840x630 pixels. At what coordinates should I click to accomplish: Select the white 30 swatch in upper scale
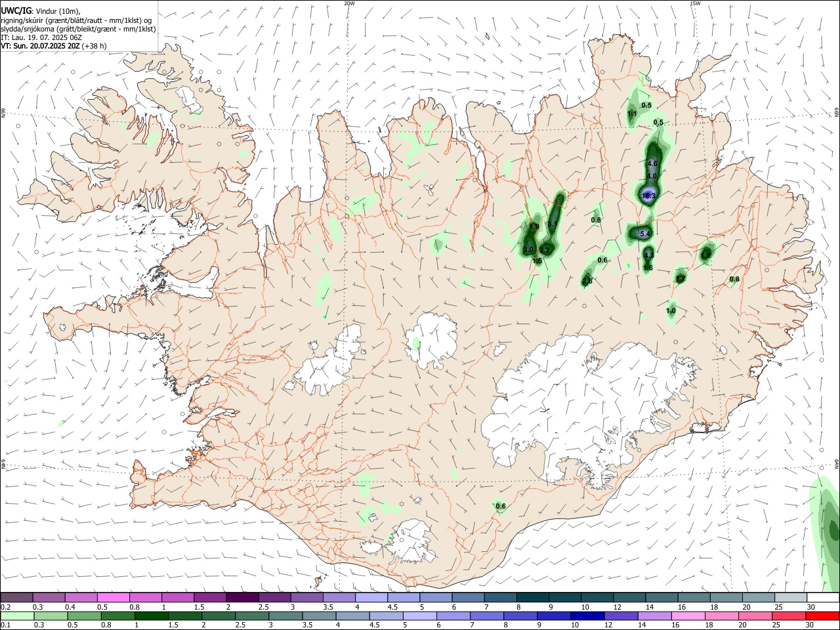(823, 597)
